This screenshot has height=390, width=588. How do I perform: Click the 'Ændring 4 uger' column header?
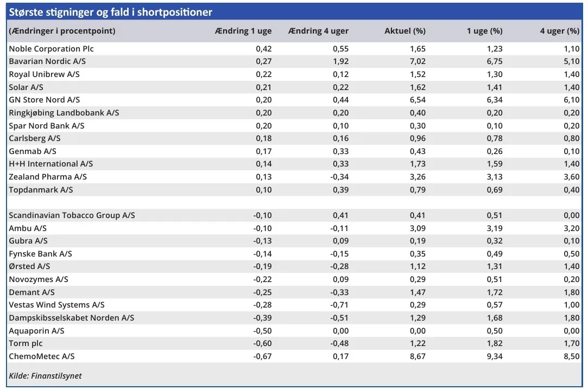pyautogui.click(x=319, y=31)
